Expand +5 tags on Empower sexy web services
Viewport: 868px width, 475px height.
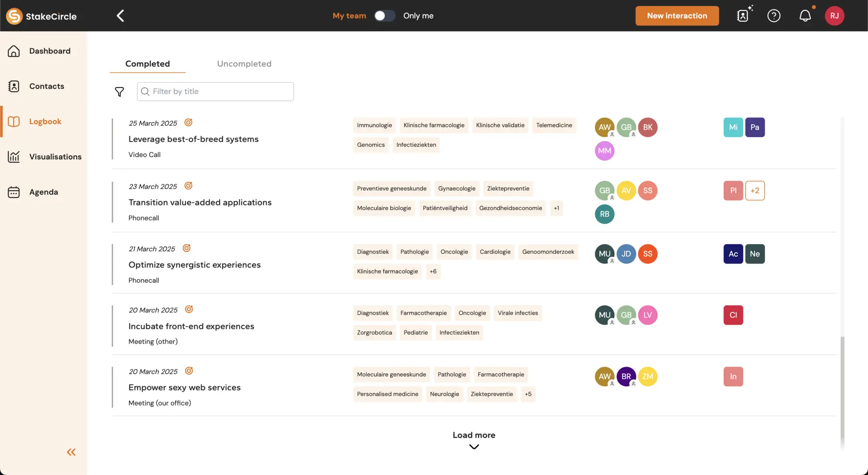click(x=528, y=394)
